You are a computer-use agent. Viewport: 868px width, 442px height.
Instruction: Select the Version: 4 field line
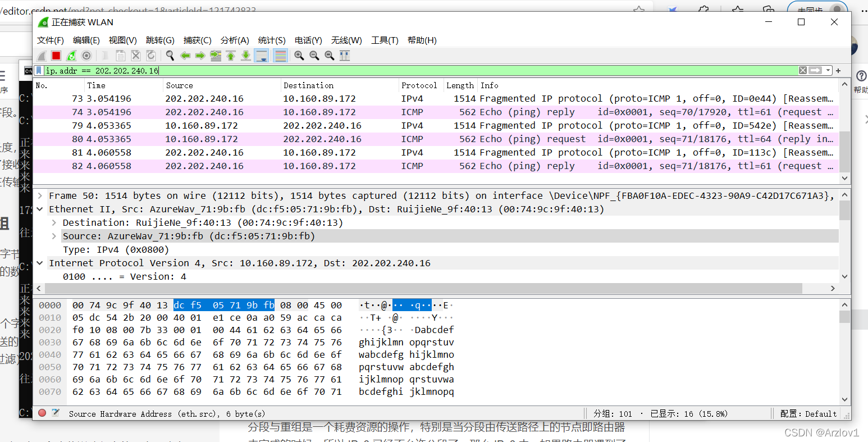tap(124, 276)
